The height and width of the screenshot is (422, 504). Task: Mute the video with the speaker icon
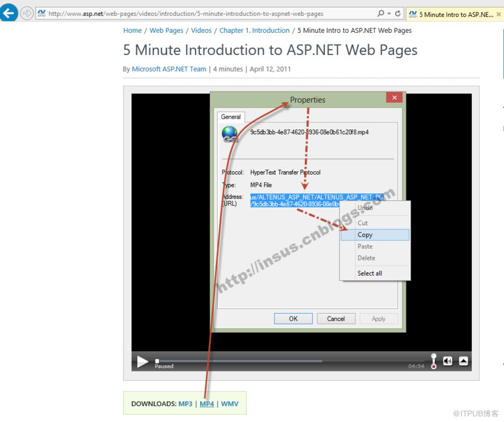[448, 361]
